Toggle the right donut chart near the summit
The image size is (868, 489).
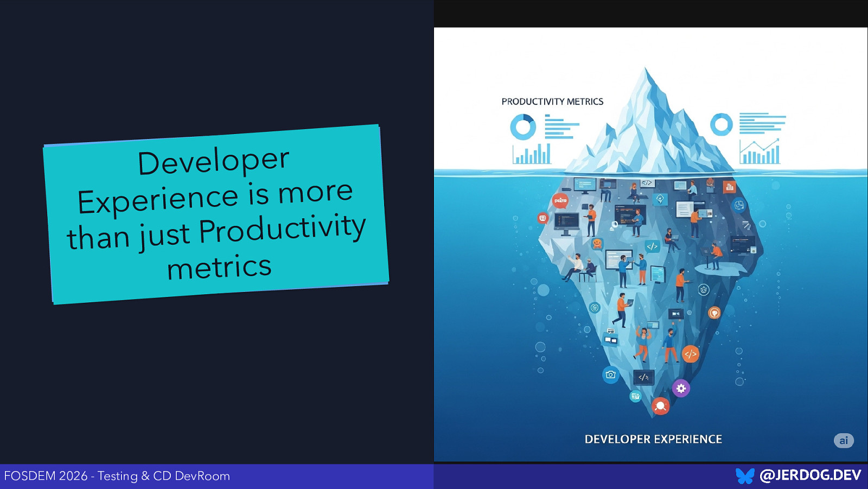pos(722,125)
